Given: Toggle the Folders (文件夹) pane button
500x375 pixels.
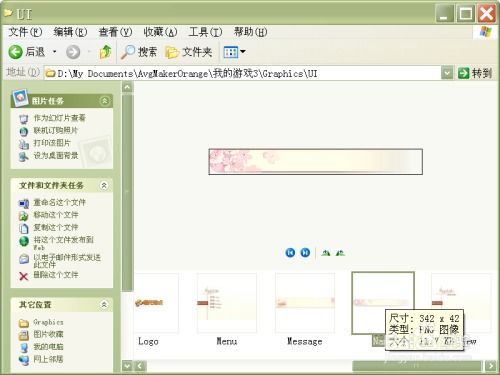Looking at the screenshot, I should pos(189,52).
